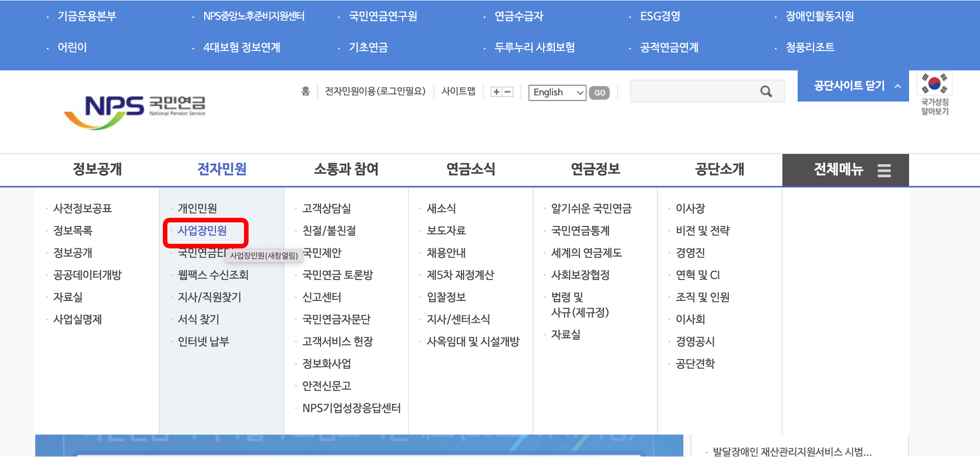Viewport: 980px width, 457px height.
Task: Open the 공단소개 main menu
Action: pyautogui.click(x=720, y=169)
